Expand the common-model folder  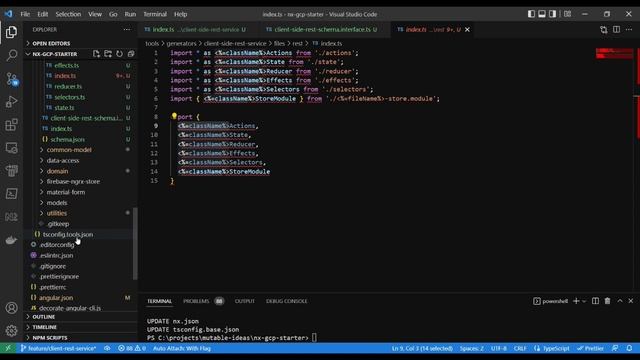[69, 150]
